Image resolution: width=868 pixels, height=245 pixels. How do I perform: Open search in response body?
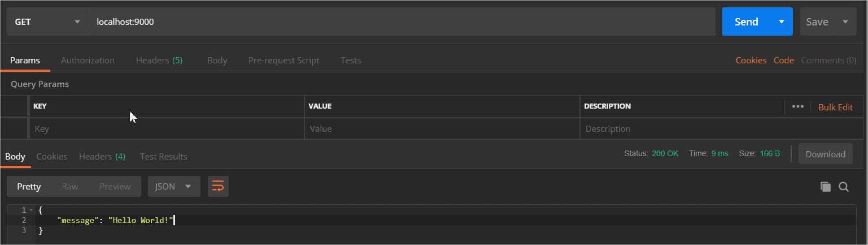[844, 187]
